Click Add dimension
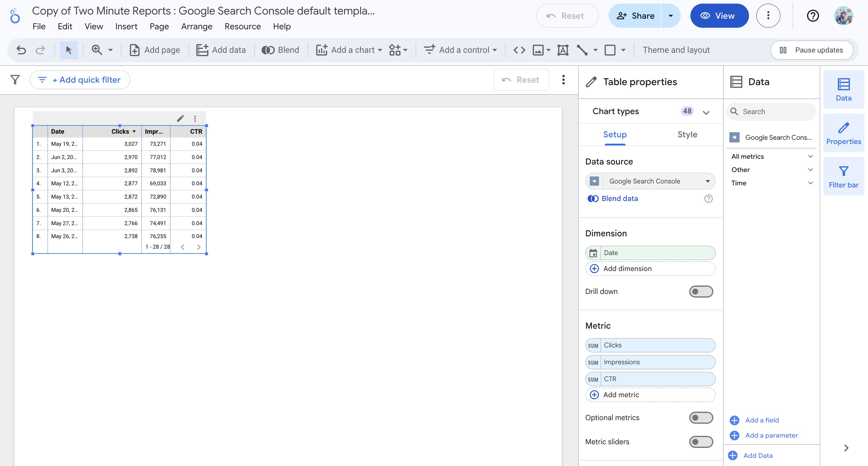This screenshot has height=466, width=868. click(650, 269)
